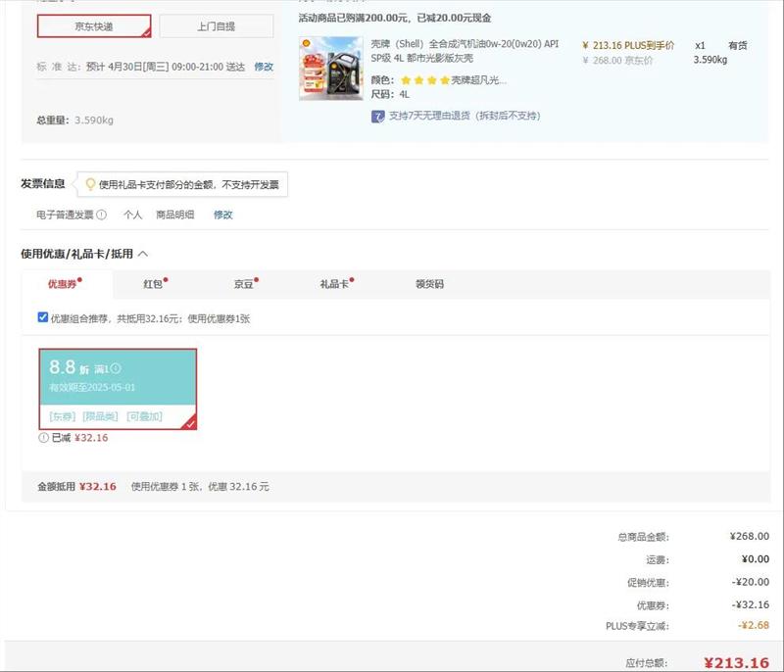
Task: Switch to the 礼品卡 tab
Action: (333, 284)
